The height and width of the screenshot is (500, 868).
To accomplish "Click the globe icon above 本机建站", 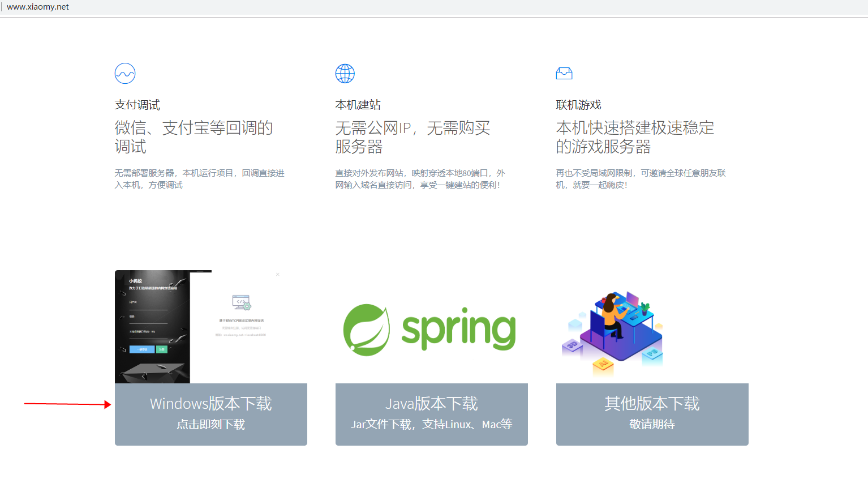I will (345, 74).
